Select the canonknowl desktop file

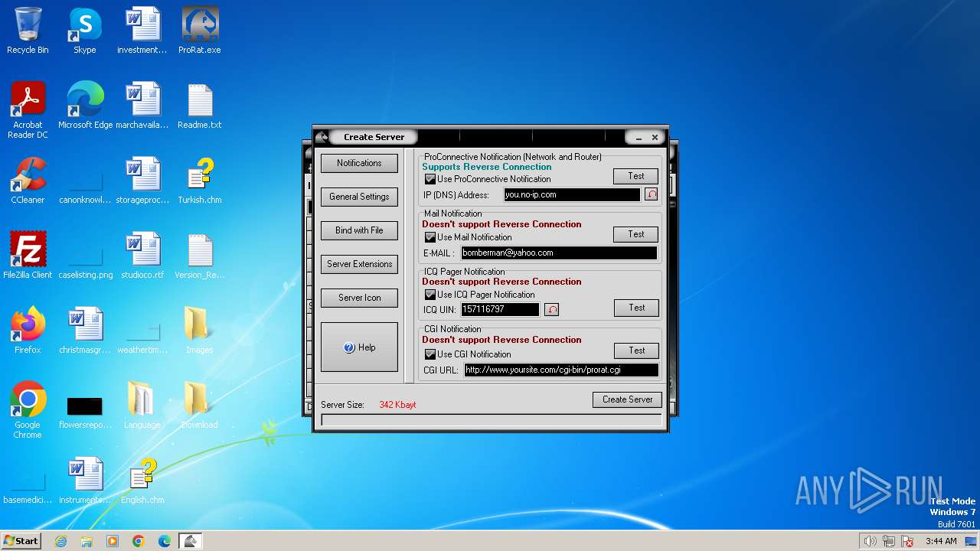(85, 189)
